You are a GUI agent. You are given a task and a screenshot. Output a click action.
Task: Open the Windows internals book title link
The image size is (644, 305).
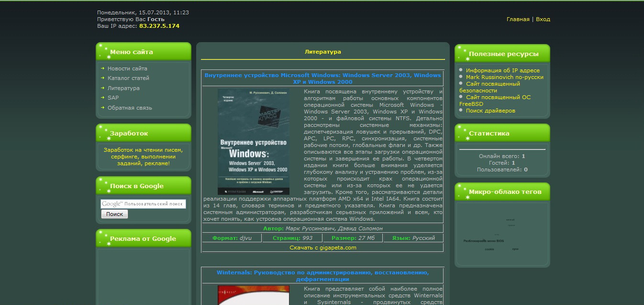pyautogui.click(x=322, y=79)
